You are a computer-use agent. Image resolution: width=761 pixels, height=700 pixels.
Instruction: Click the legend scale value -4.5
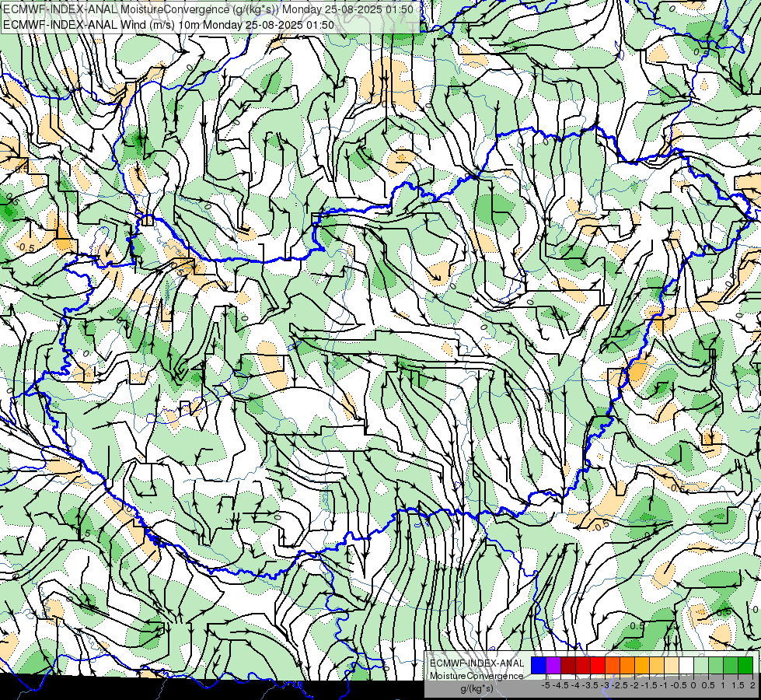[x=560, y=685]
